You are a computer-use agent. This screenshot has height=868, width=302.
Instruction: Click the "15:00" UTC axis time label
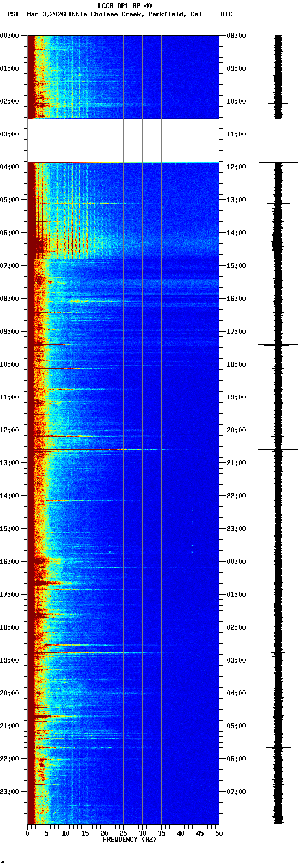(236, 266)
